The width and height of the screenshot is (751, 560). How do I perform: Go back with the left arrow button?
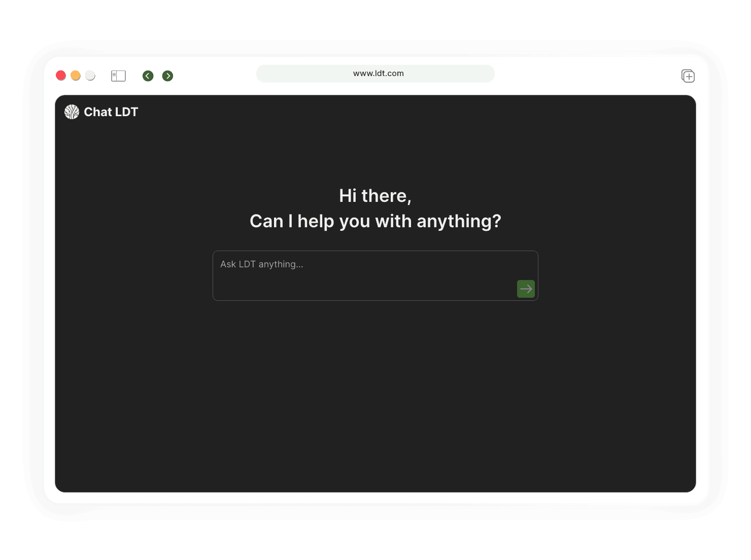pos(148,76)
